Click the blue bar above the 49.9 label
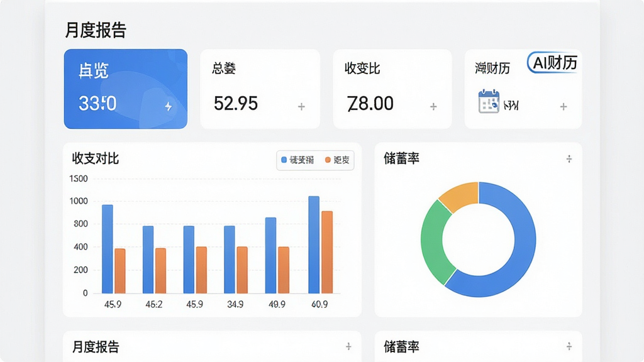 [x=270, y=255]
